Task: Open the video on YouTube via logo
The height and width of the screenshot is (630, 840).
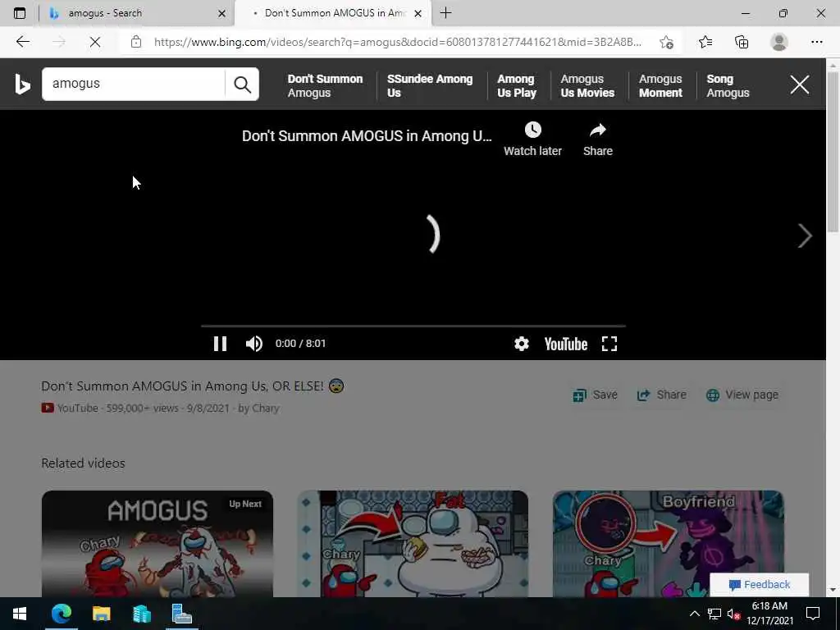Action: (566, 344)
